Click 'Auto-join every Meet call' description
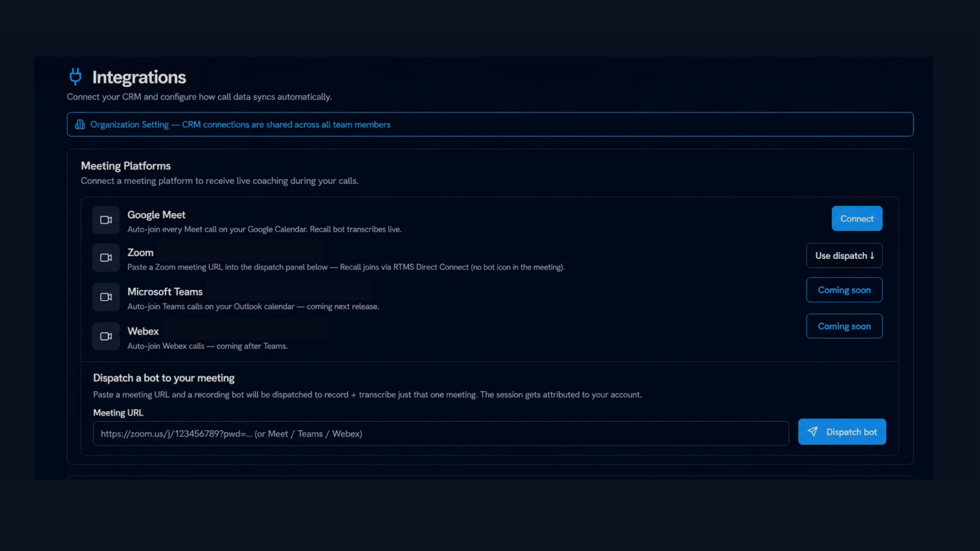The image size is (980, 551). [x=264, y=230]
